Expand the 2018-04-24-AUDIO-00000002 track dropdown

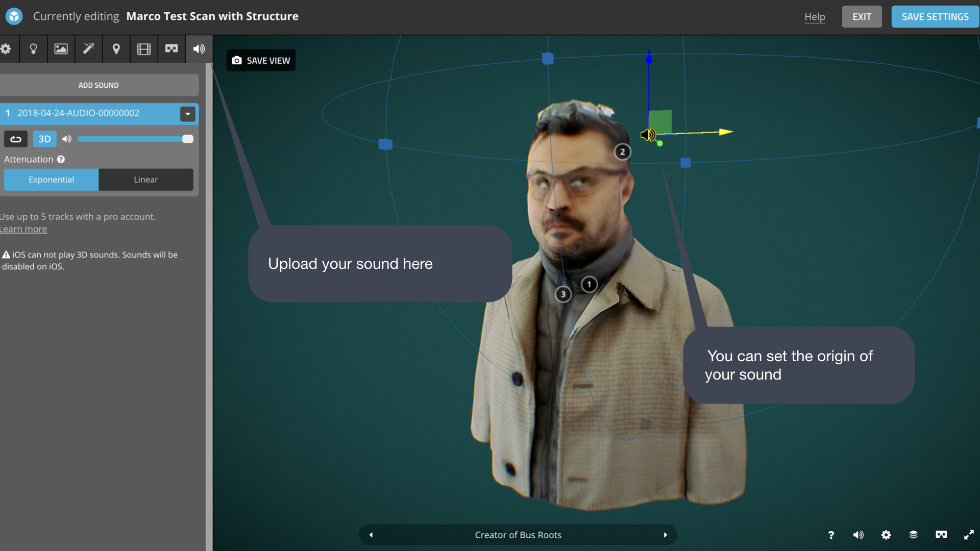point(188,114)
